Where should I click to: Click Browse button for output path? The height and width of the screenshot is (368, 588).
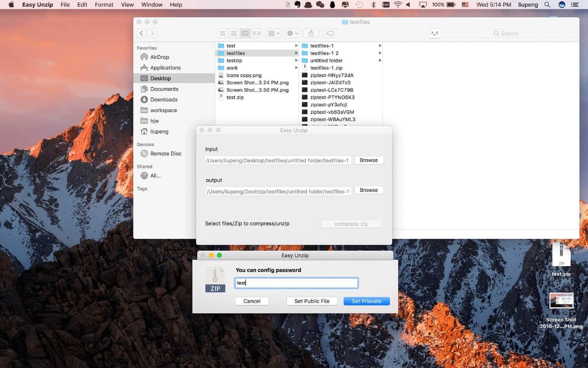[x=368, y=190]
